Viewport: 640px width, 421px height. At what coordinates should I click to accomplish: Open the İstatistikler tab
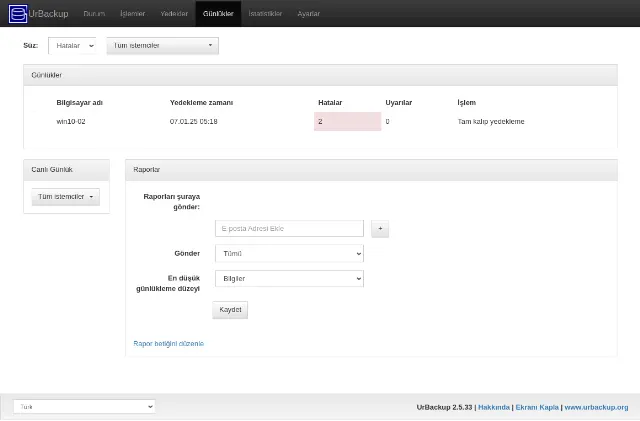(x=265, y=13)
